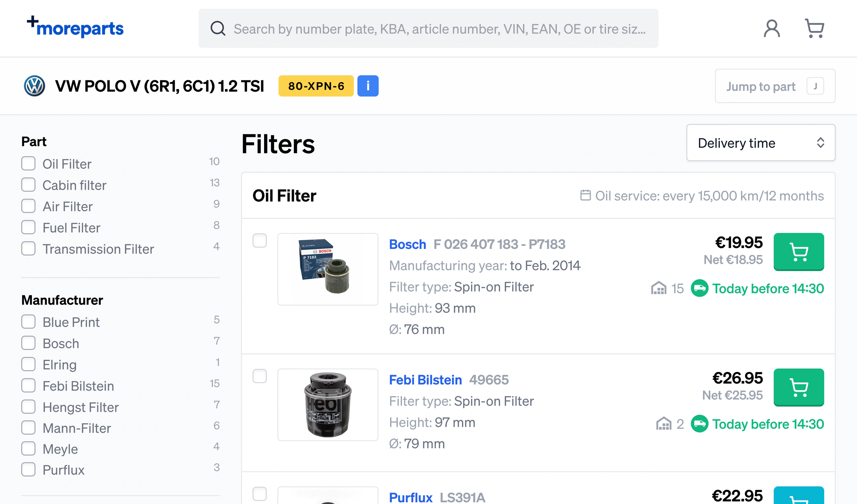Image resolution: width=857 pixels, height=504 pixels.
Task: Open the Delivery time sort dropdown
Action: coord(761,143)
